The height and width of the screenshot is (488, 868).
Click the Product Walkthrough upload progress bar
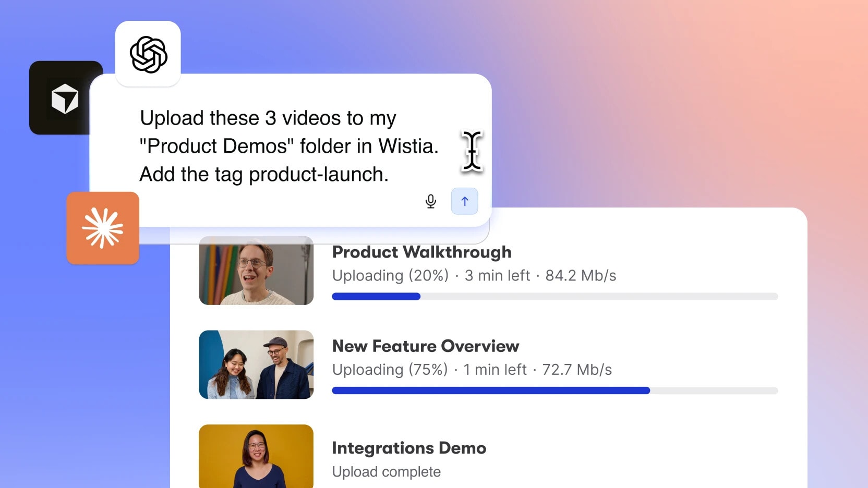555,297
